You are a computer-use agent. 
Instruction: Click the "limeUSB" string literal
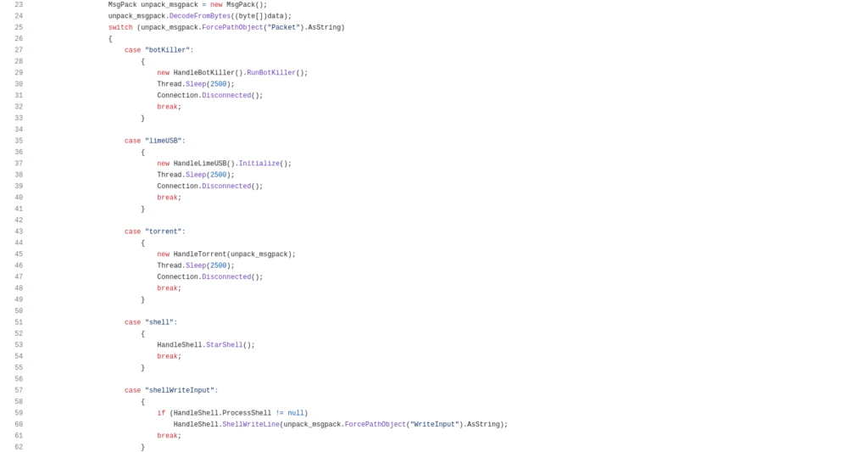point(164,141)
